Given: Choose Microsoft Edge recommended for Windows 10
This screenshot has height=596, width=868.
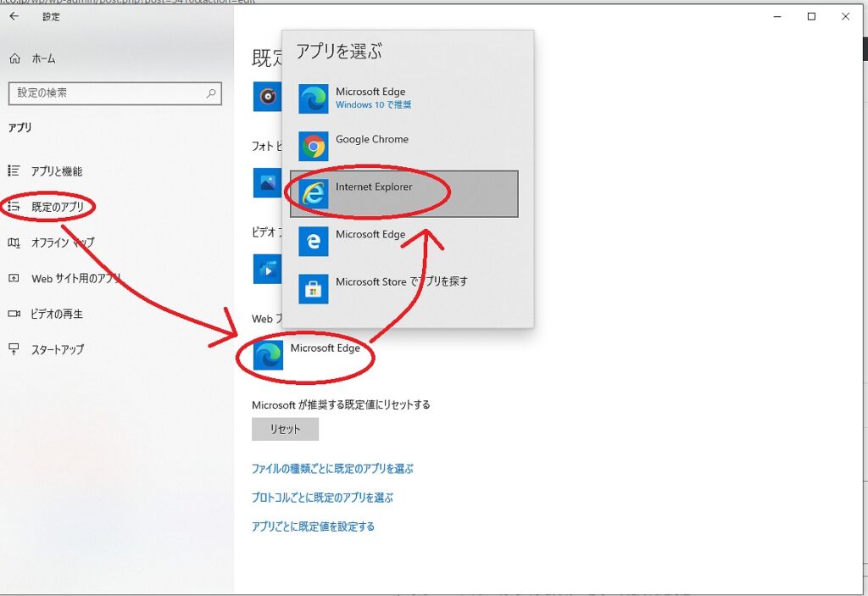Looking at the screenshot, I should point(404,98).
